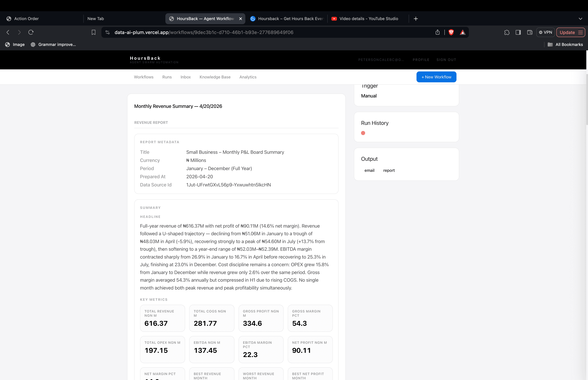Toggle the browser sidebar panel icon
588x380 pixels.
coord(518,32)
